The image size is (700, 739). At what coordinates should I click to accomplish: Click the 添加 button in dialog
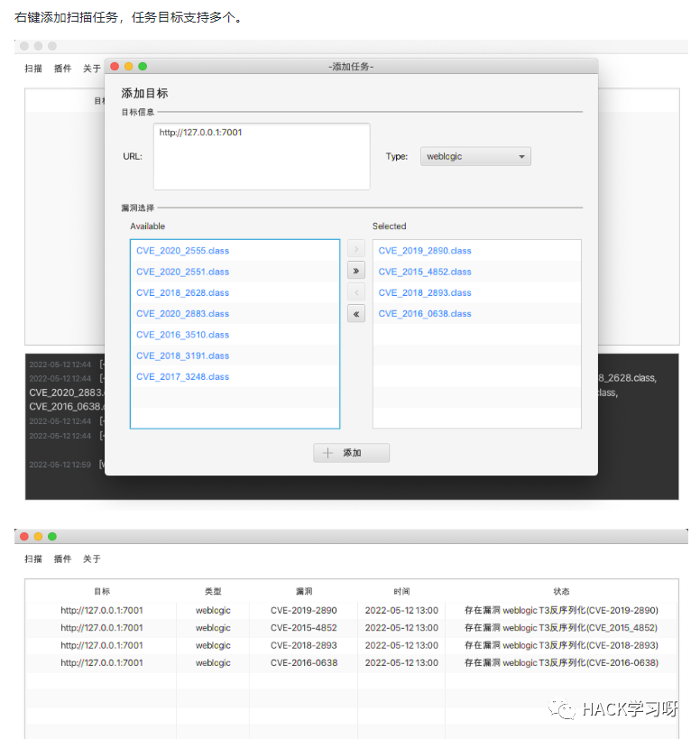coord(352,453)
